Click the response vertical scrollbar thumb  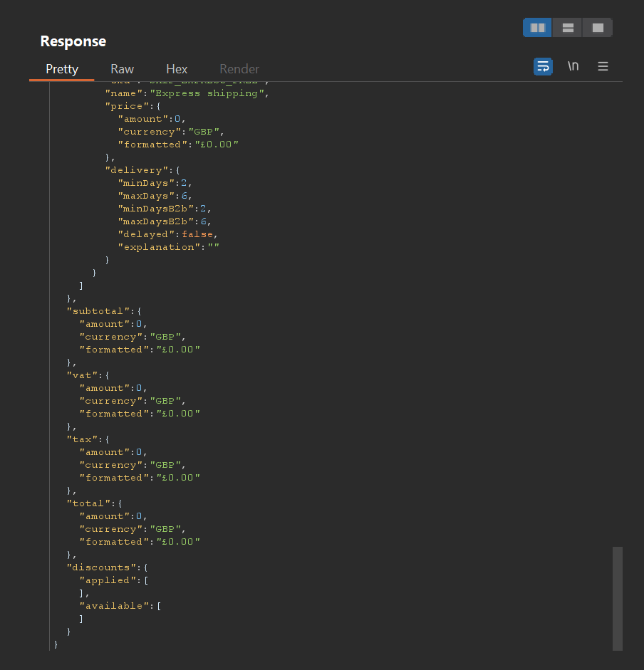point(617,598)
